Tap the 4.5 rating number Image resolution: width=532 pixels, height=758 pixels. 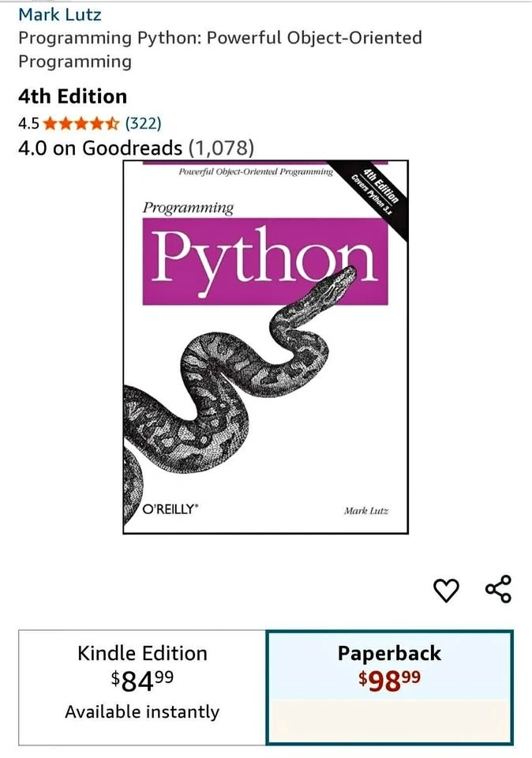[28, 124]
